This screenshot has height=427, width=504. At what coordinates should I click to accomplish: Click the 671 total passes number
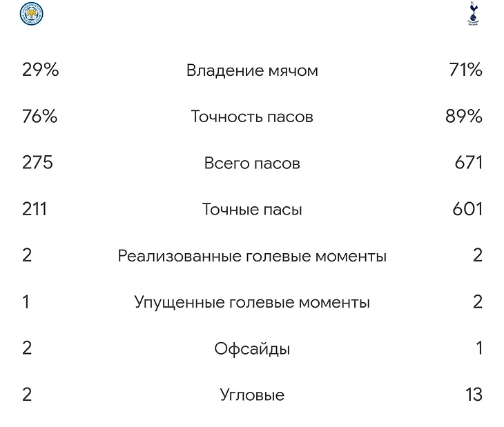coord(469,162)
